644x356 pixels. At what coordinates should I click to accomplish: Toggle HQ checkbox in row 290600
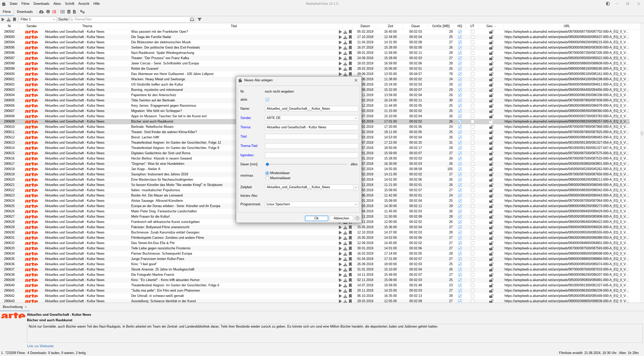pyautogui.click(x=460, y=74)
